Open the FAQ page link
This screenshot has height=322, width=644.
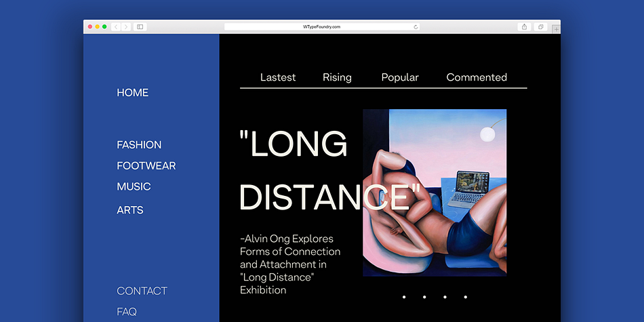(127, 312)
